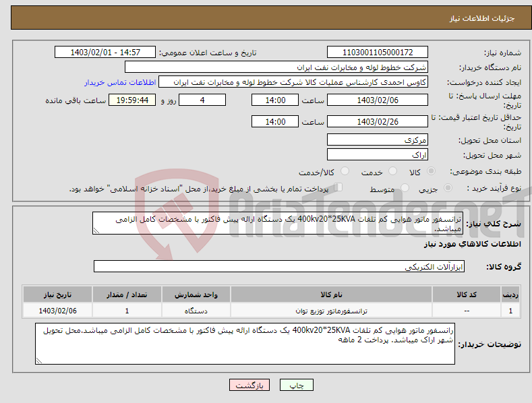Click the resize handle of description textarea

pyautogui.click(x=96, y=231)
